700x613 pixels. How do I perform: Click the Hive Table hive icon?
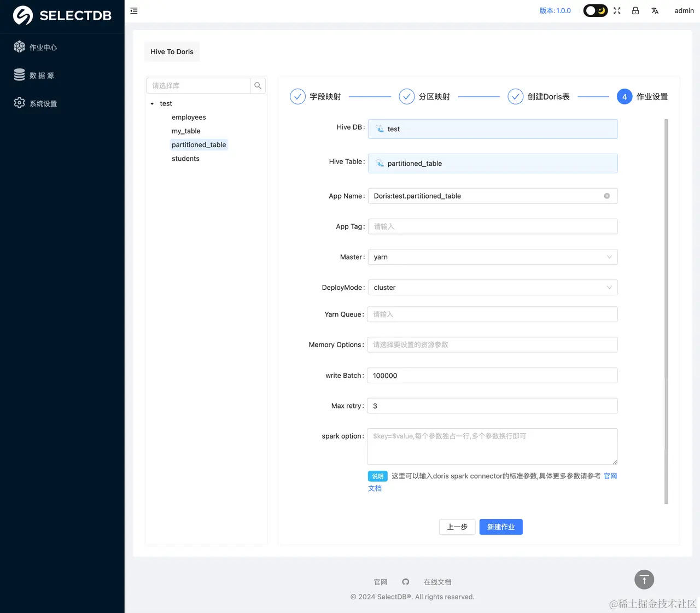(380, 164)
